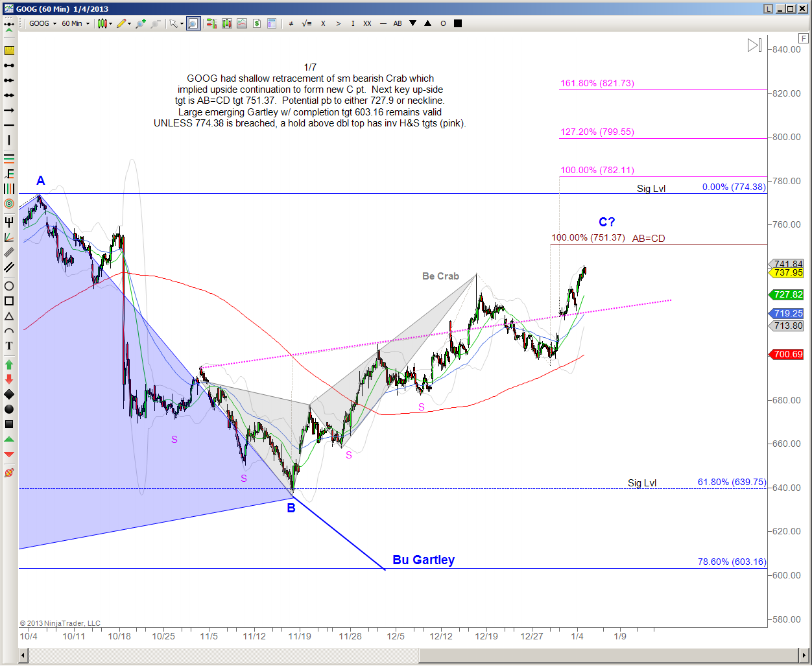812x666 pixels.
Task: Select the green Arrow Up marker
Action: [9, 364]
